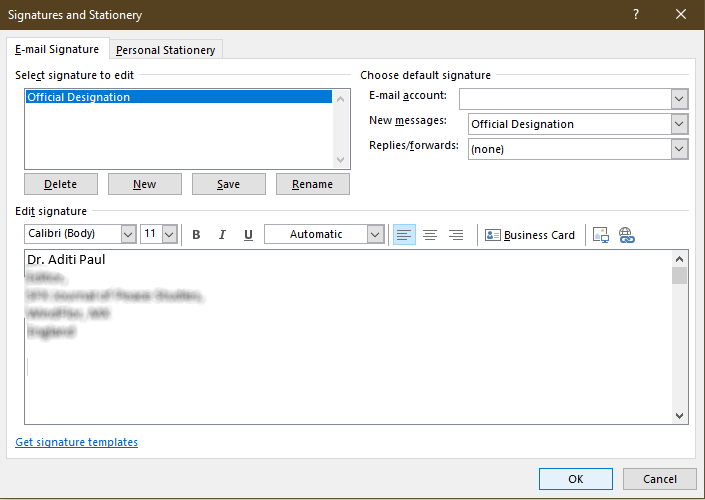This screenshot has width=705, height=500.
Task: Click the Rename signature button
Action: tap(313, 184)
